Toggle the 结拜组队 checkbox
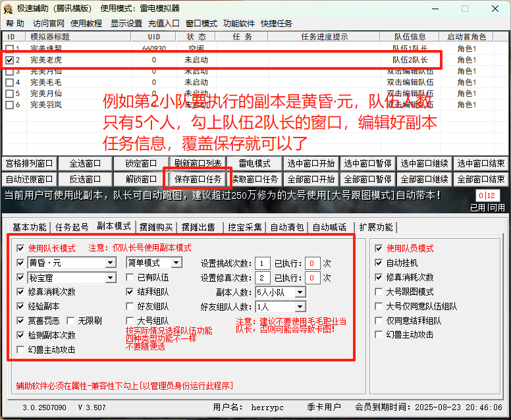 [130, 292]
